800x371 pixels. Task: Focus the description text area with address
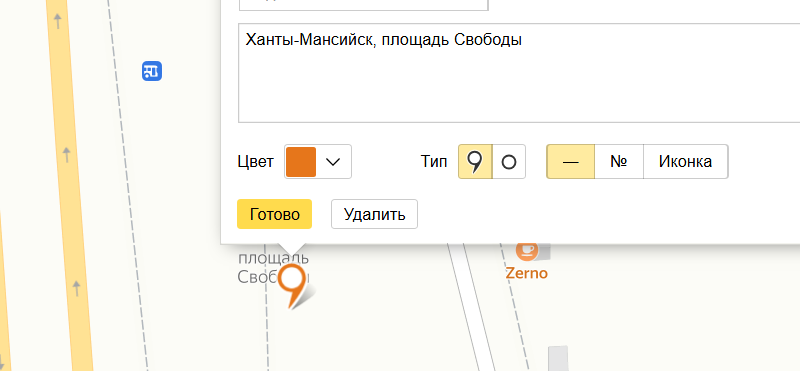[519, 73]
